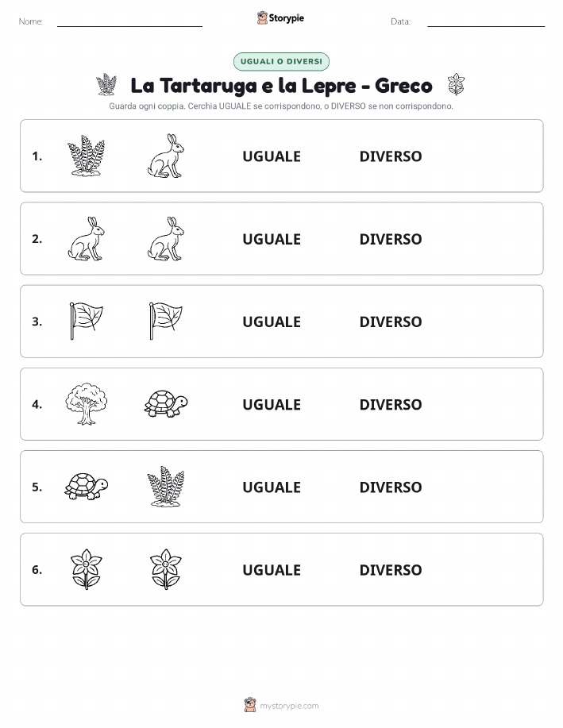Screen dimensions: 563x728
Task: Choose UGUALE for row 2
Action: coord(272,239)
